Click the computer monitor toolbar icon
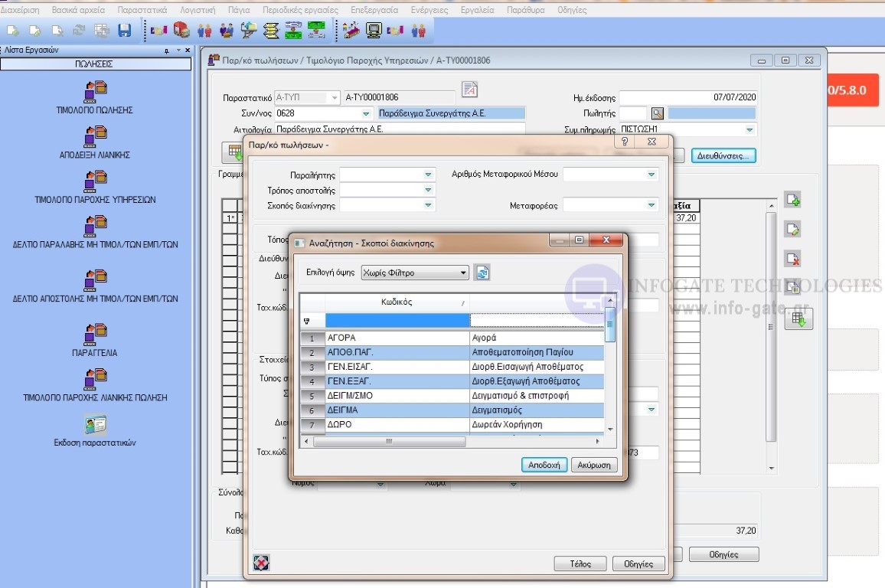Screen dimensions: 885x588 [x=374, y=31]
